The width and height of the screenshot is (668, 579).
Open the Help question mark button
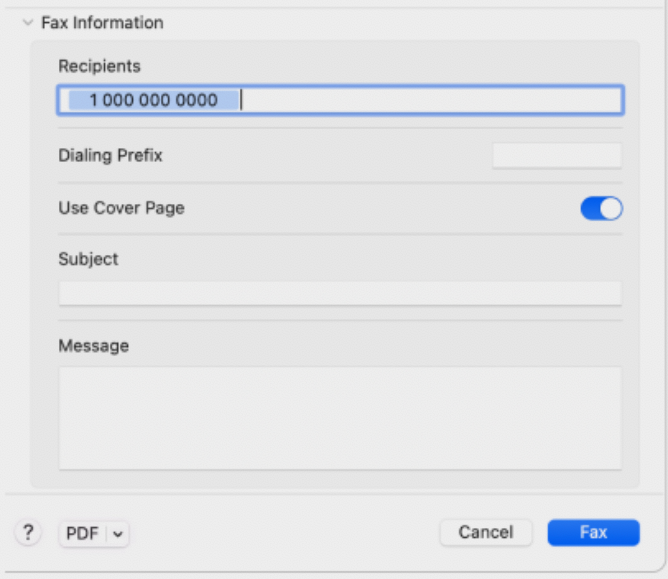tap(28, 533)
